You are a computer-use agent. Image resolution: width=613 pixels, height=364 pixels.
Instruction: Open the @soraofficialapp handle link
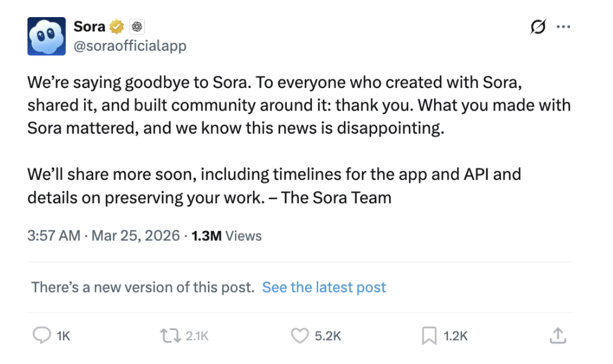point(130,46)
